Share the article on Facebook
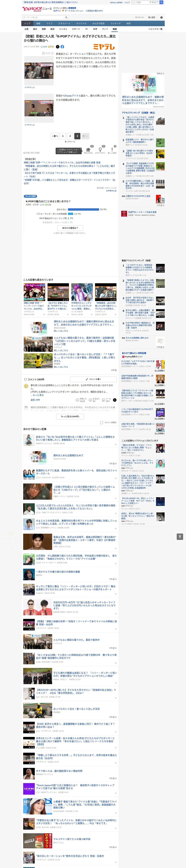The image size is (186, 868). pyautogui.click(x=62, y=47)
